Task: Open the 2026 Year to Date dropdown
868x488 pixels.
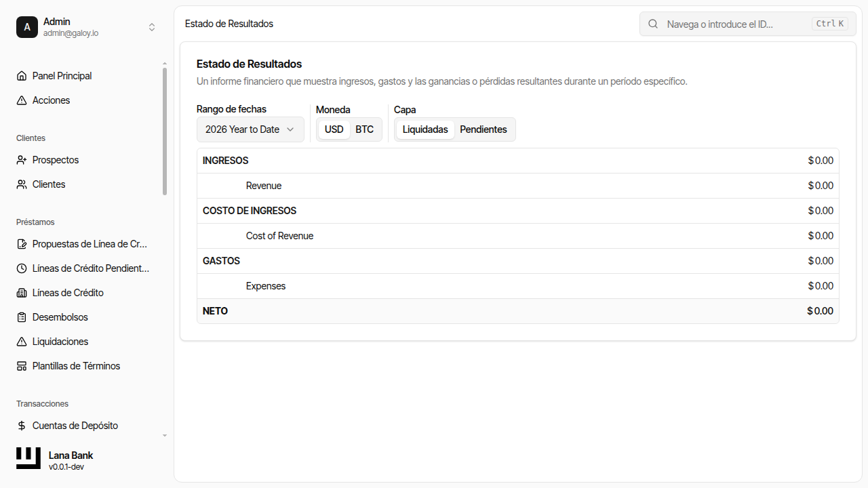Action: click(x=250, y=129)
